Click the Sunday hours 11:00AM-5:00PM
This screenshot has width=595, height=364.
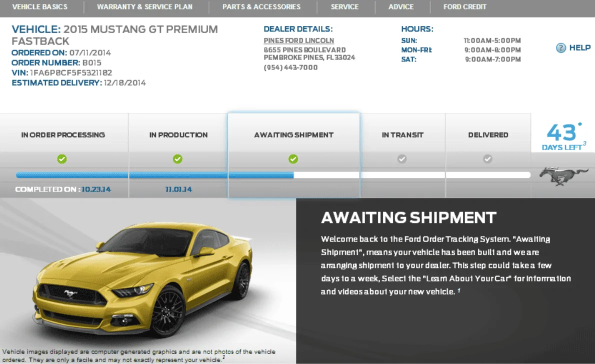(492, 40)
